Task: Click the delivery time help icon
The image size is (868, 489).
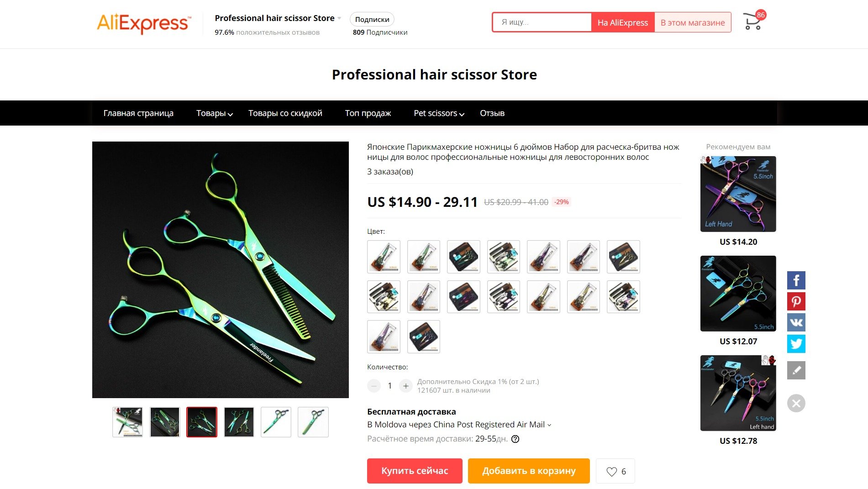Action: [x=515, y=439]
